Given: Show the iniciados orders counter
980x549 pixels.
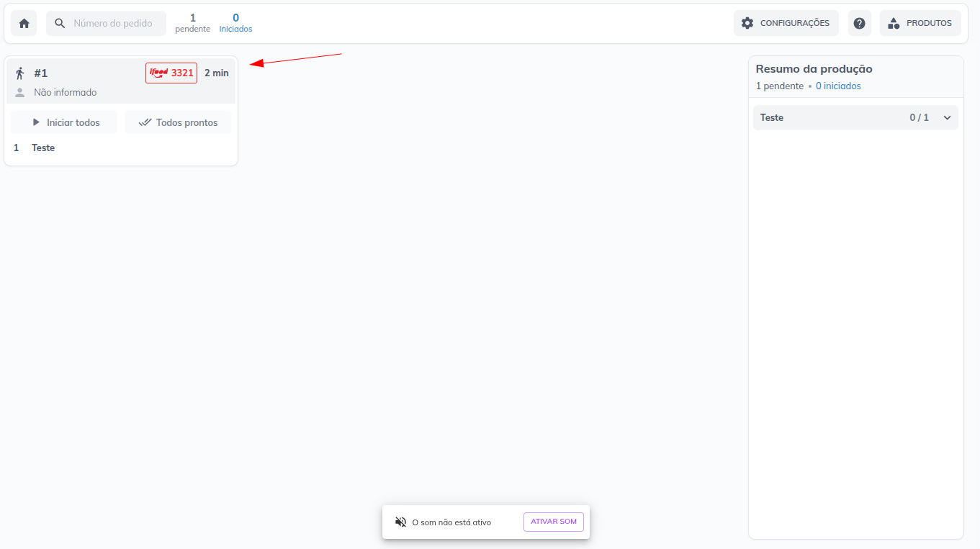Looking at the screenshot, I should [x=235, y=23].
